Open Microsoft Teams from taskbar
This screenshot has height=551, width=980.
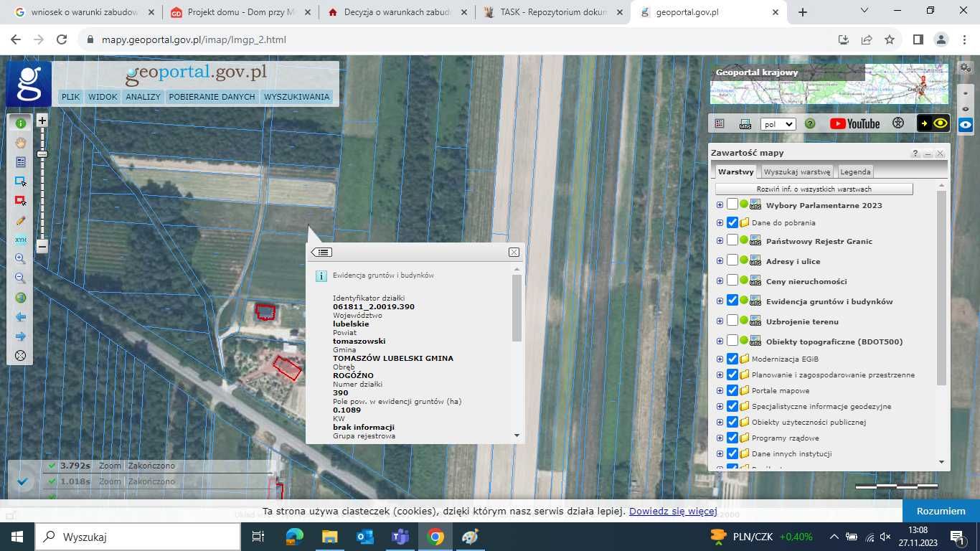(400, 537)
